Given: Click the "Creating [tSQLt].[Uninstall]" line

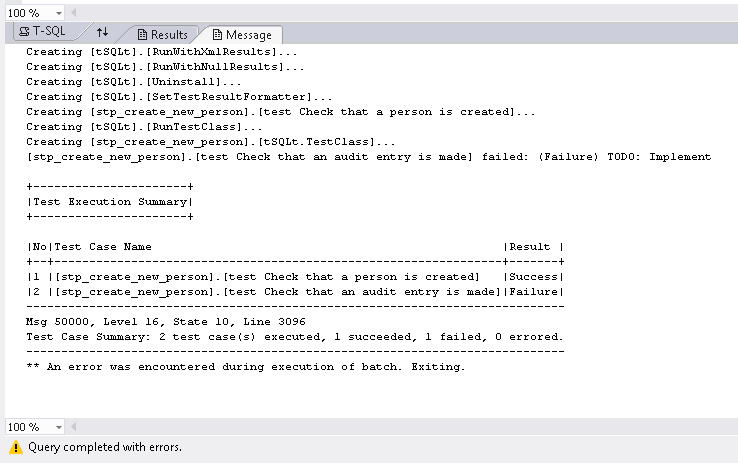Looking at the screenshot, I should click(x=133, y=81).
